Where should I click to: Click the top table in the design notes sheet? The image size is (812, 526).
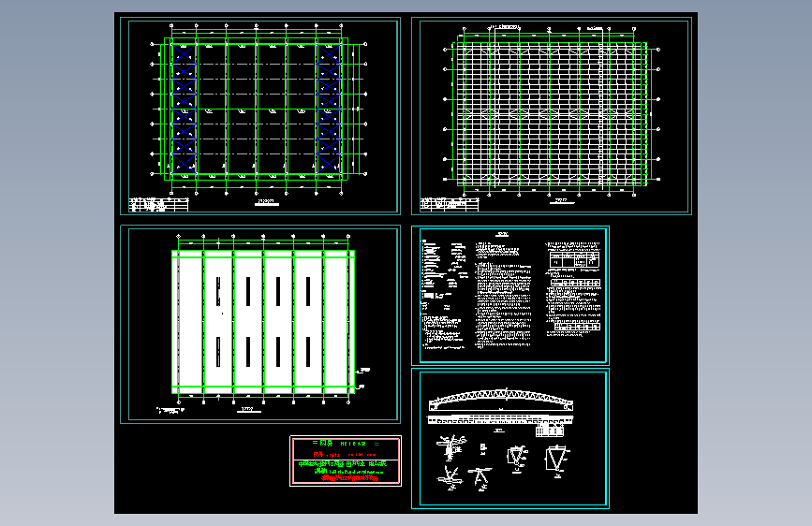(x=574, y=259)
